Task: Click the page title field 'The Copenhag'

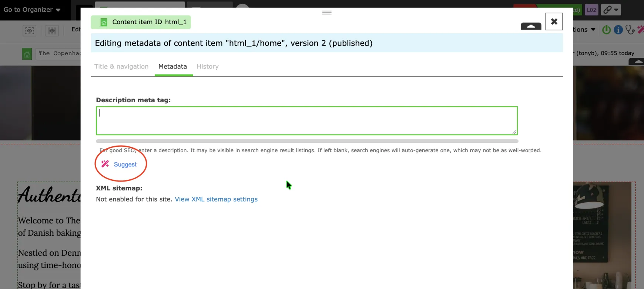Action: click(58, 54)
